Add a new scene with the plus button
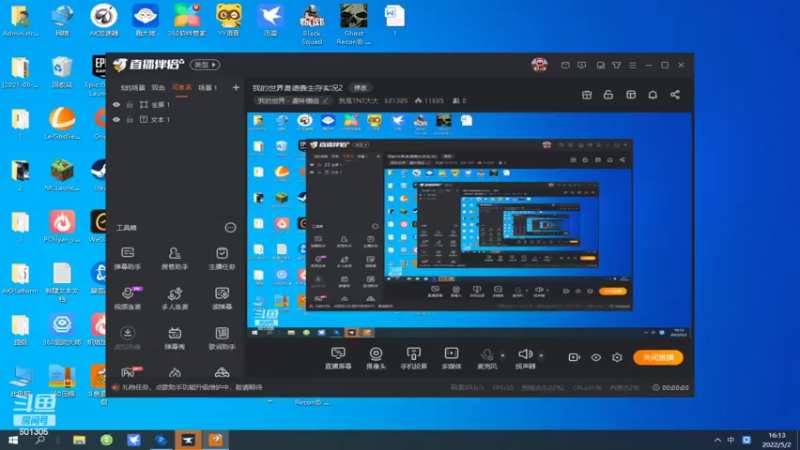This screenshot has width=800, height=450. (236, 88)
